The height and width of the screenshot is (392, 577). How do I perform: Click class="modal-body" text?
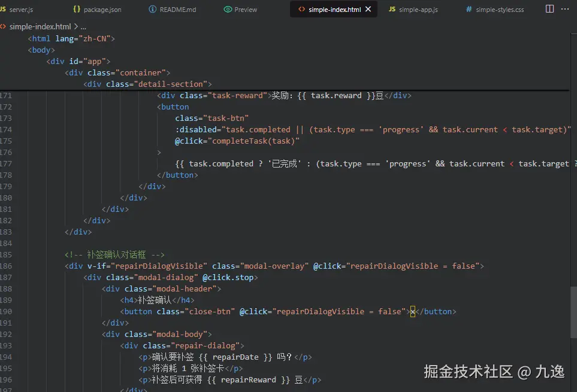click(166, 335)
